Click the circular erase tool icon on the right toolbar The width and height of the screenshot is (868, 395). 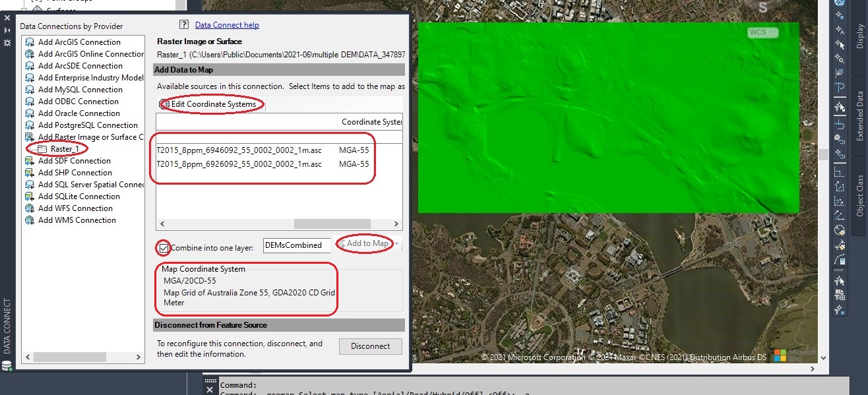tap(839, 229)
